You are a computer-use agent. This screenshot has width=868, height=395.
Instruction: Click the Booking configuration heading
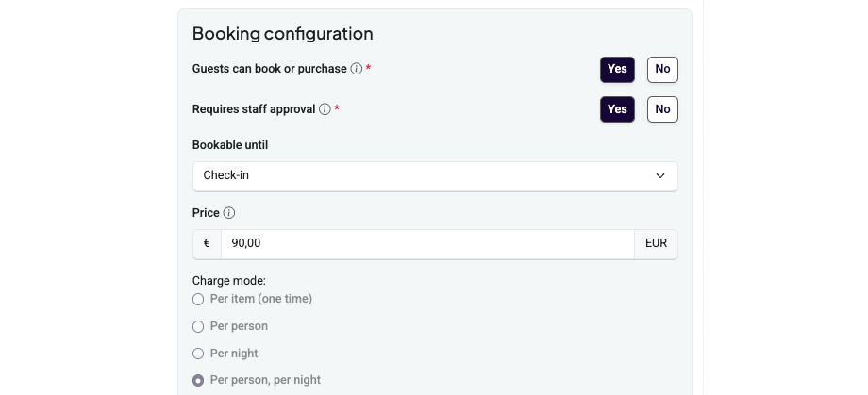pyautogui.click(x=282, y=34)
